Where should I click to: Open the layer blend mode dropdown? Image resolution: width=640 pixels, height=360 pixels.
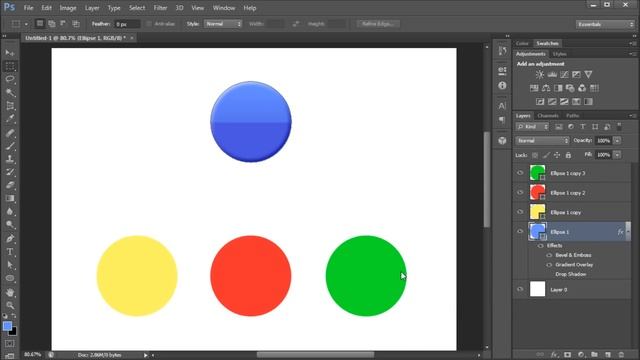point(542,140)
